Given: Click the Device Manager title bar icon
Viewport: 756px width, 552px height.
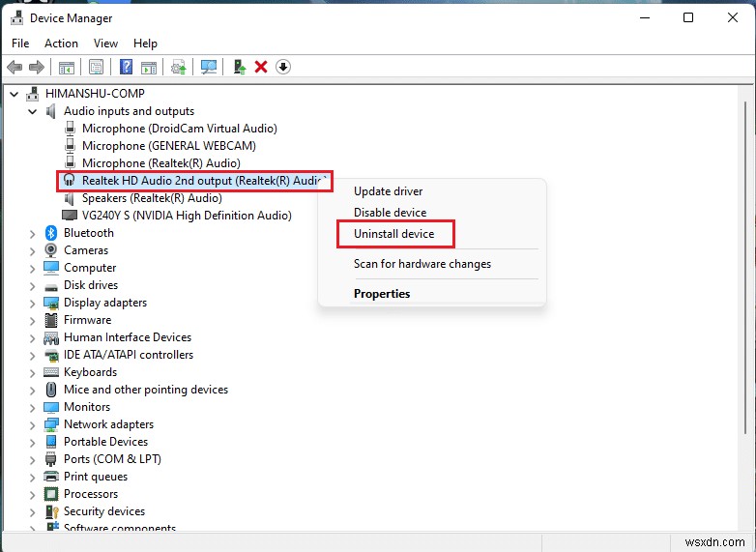Looking at the screenshot, I should [x=16, y=18].
